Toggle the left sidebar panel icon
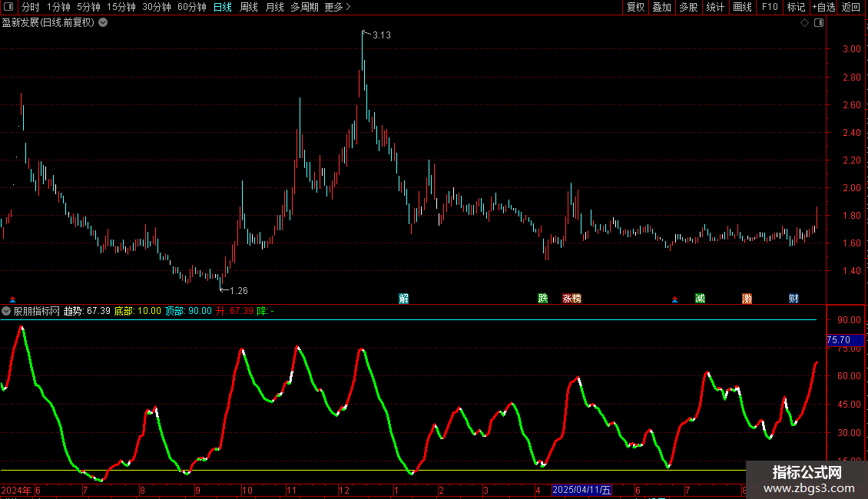 (x=8, y=7)
